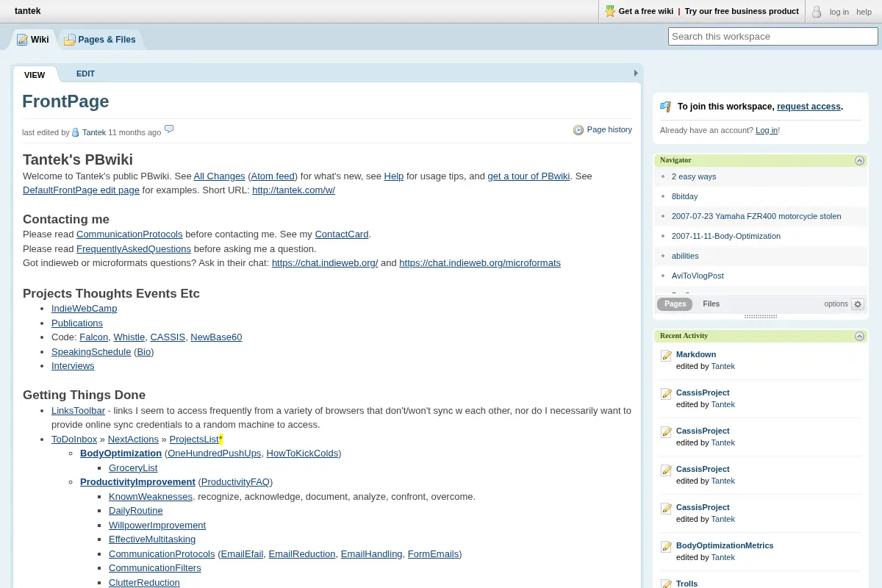The image size is (882, 588).
Task: Open the Pages & Files tab
Action: click(100, 40)
